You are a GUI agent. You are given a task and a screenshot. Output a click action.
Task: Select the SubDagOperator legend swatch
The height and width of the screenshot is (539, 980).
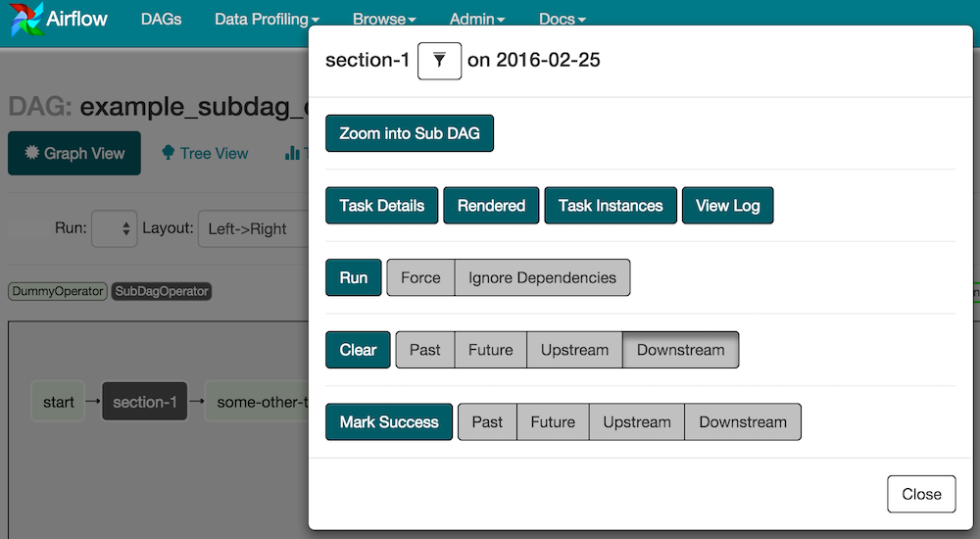point(162,291)
